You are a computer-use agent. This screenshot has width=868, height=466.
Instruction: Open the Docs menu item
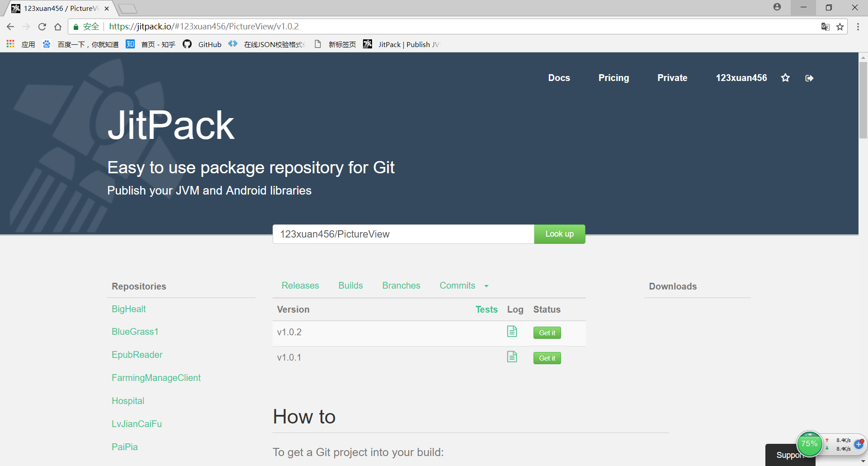coord(559,78)
